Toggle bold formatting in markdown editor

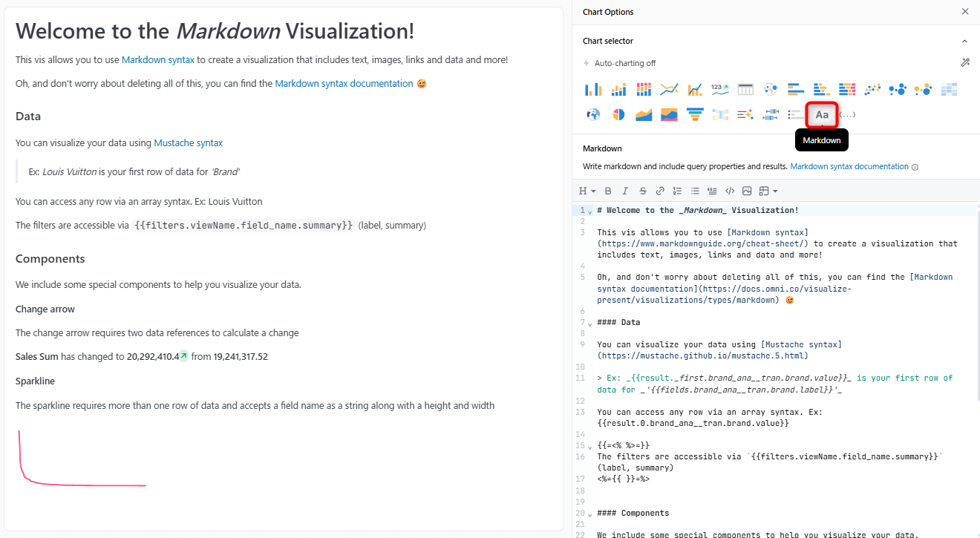pyautogui.click(x=608, y=191)
